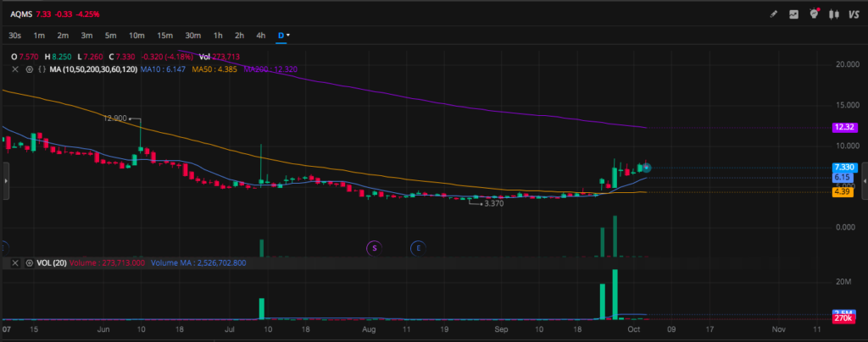Select the pencil drawing tool
The image size is (868, 342).
772,14
